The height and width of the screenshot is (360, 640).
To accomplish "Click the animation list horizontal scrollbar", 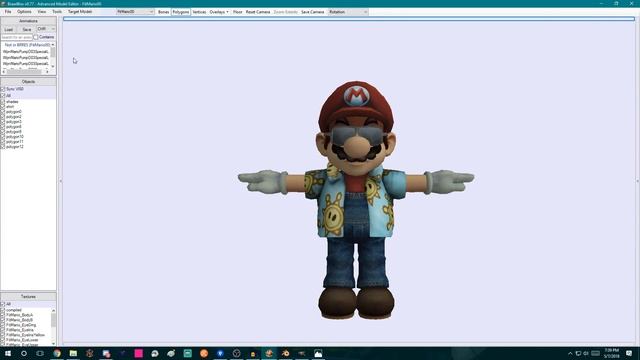I will point(25,71).
